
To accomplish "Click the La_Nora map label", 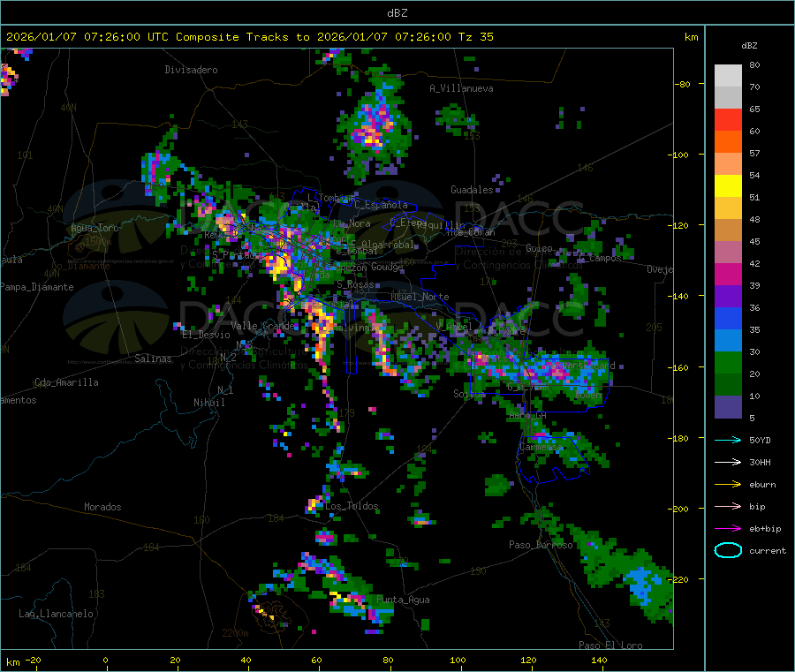I will (x=352, y=223).
